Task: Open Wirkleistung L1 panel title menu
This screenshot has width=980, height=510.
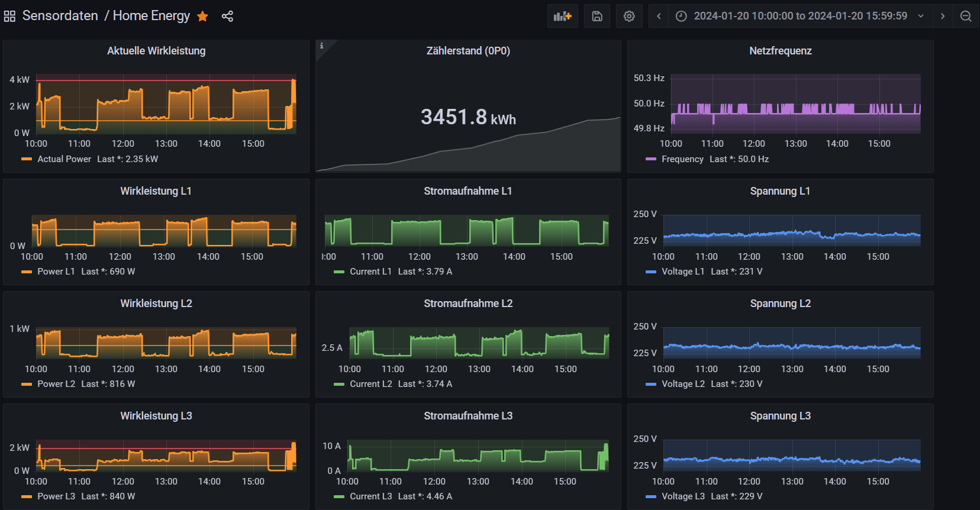Action: (156, 191)
